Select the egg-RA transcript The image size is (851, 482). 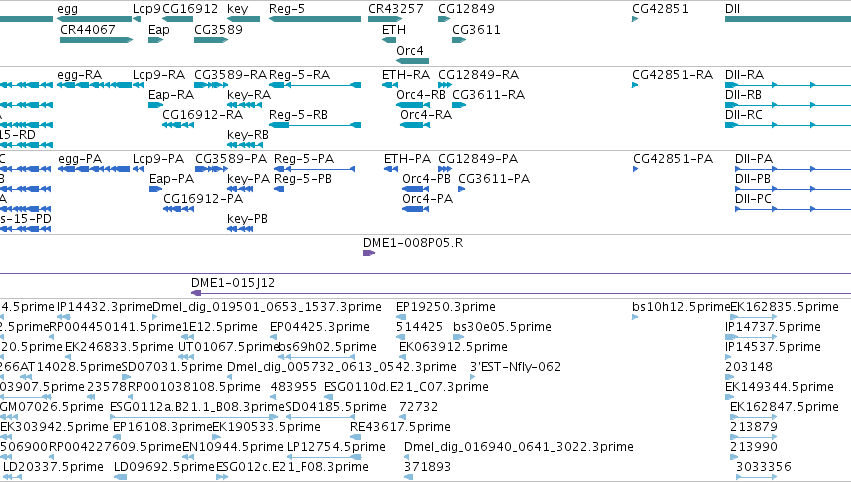coord(94,85)
